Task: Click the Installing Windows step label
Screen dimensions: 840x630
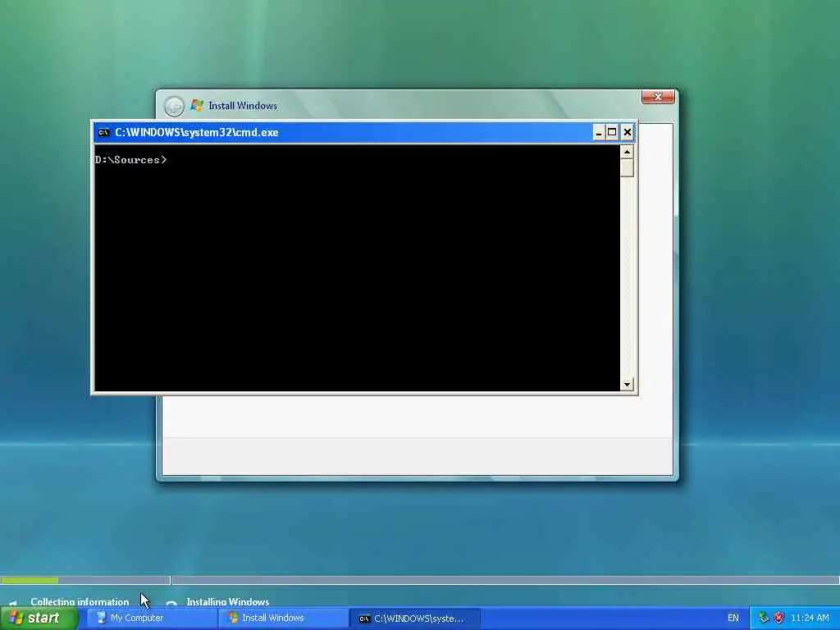Action: click(228, 601)
